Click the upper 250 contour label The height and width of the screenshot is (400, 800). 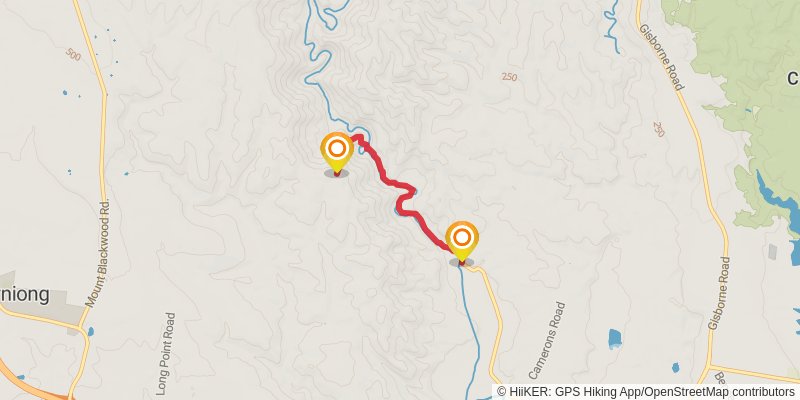point(509,77)
